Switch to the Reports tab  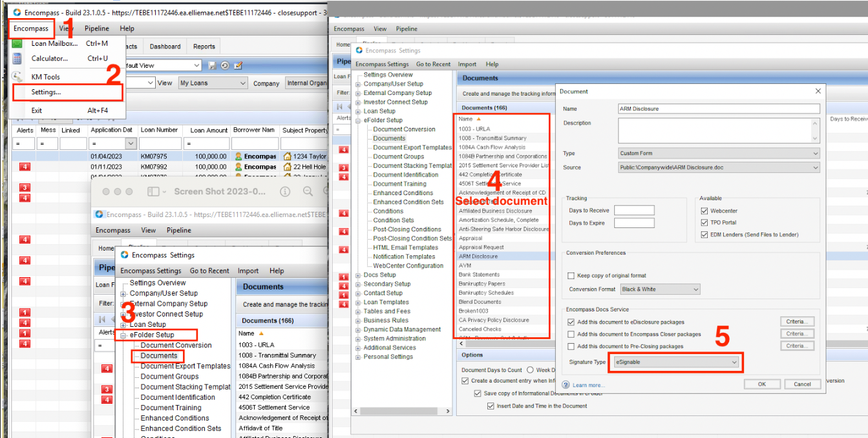(x=204, y=47)
